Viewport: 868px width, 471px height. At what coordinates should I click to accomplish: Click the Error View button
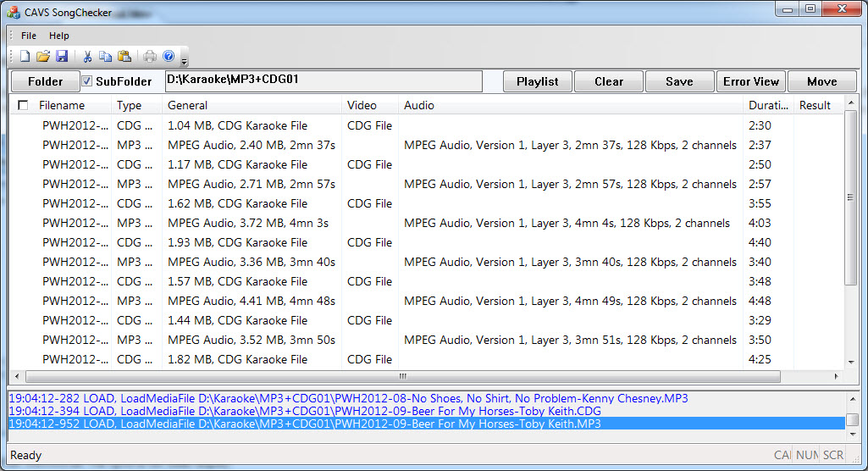750,81
